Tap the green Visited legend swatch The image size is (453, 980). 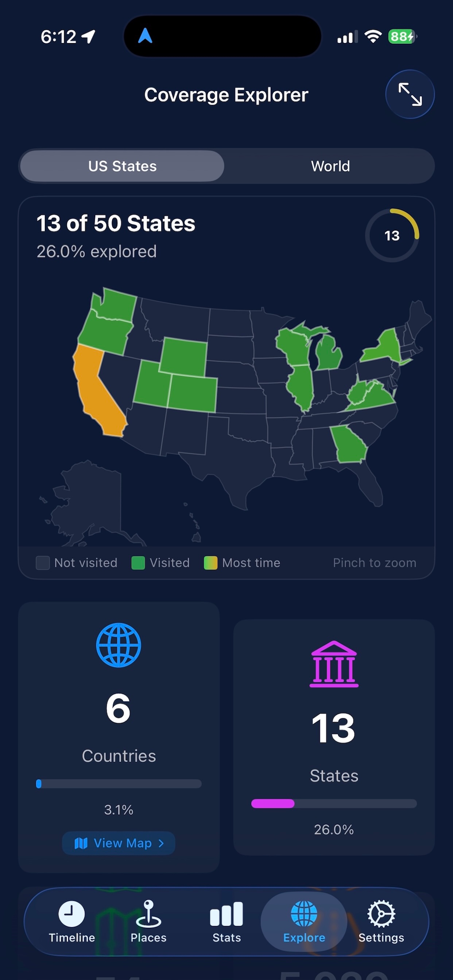pyautogui.click(x=138, y=563)
